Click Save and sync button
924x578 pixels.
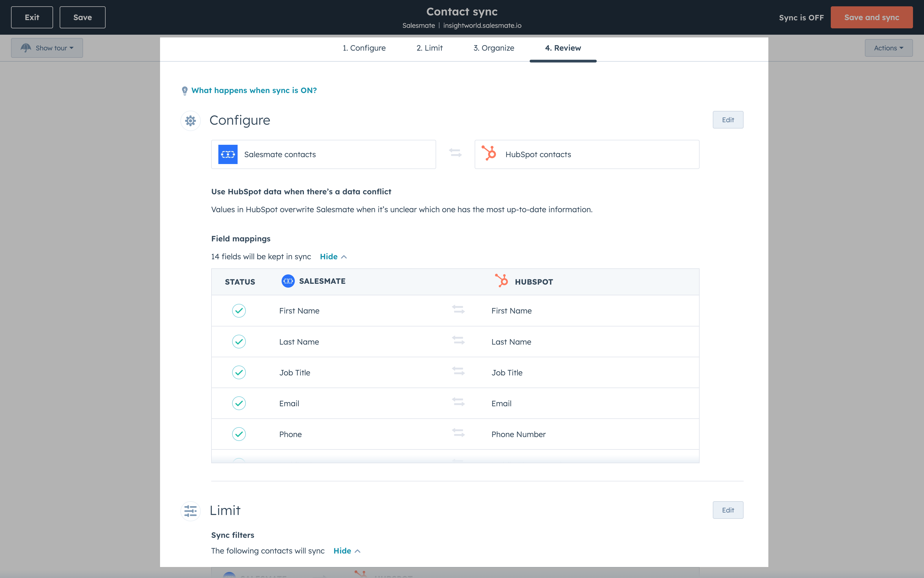(x=872, y=17)
